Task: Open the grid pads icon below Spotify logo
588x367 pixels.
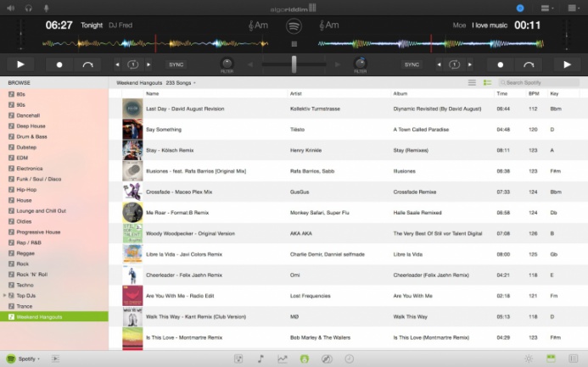Action: 294,44
